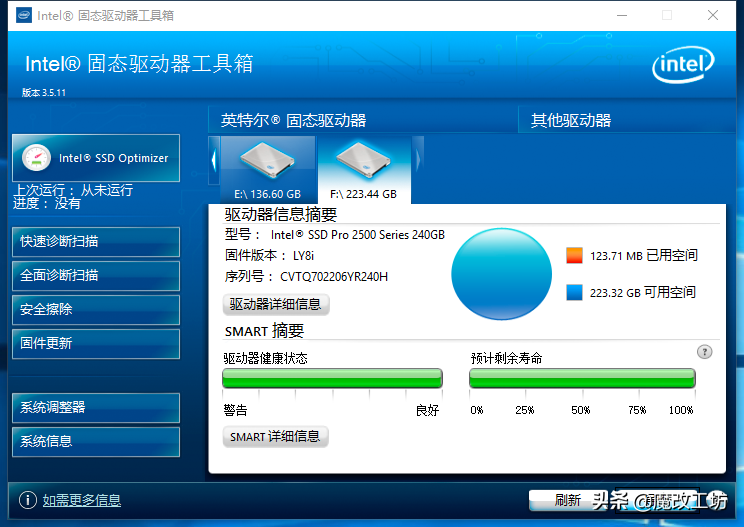Click the information circle icon
Viewport: 744px width, 527px height.
[x=28, y=500]
